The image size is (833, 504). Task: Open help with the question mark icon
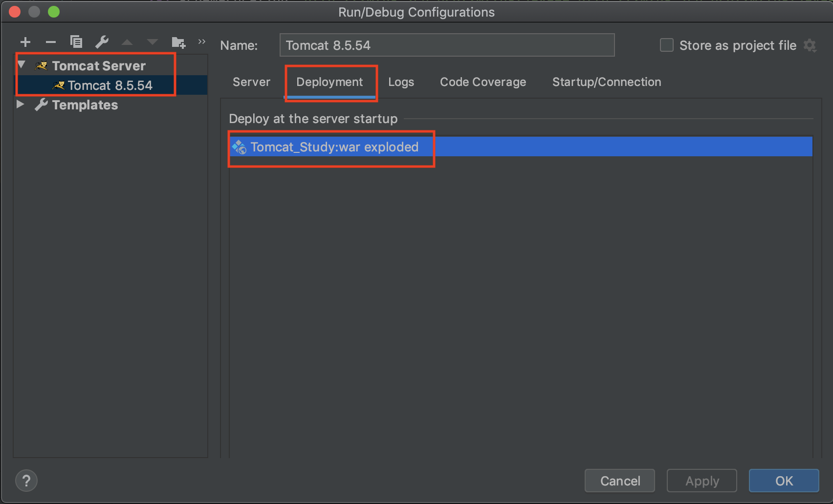coord(26,481)
